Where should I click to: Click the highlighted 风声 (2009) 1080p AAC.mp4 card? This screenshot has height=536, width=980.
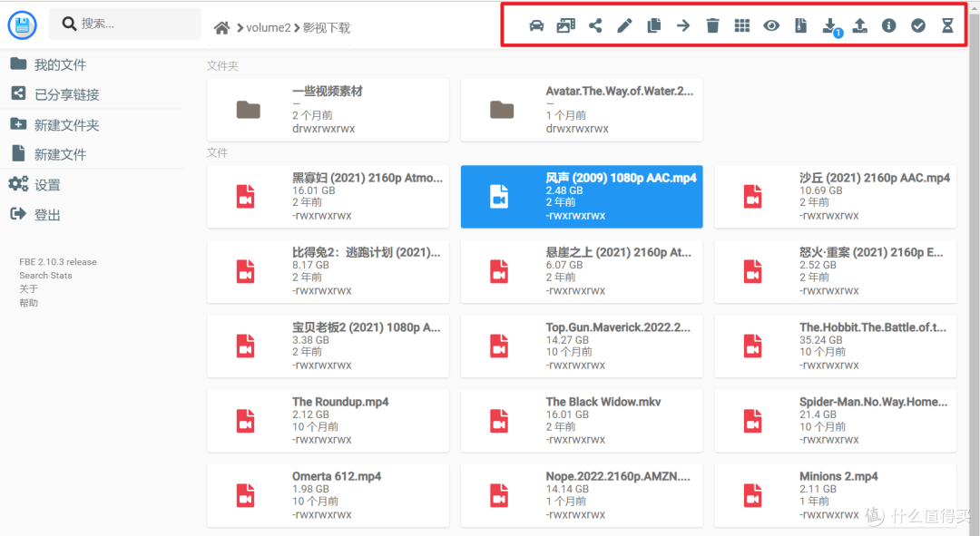pos(582,197)
